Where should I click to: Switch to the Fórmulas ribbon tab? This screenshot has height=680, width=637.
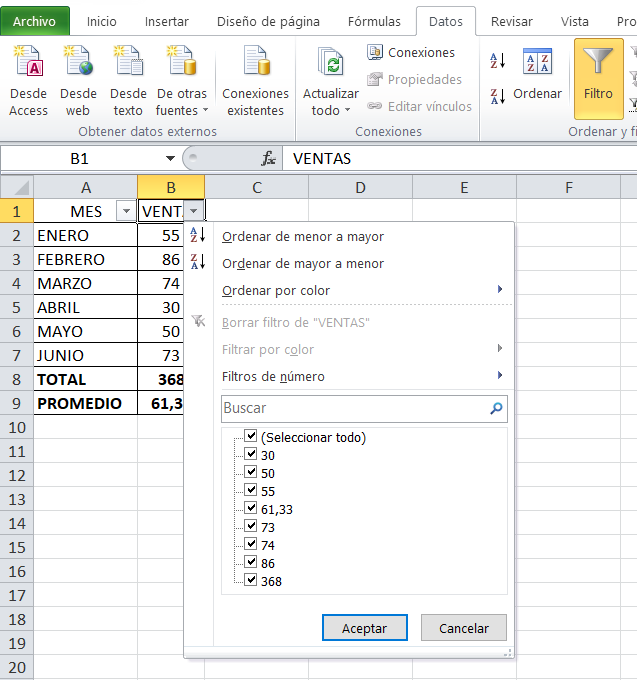374,21
